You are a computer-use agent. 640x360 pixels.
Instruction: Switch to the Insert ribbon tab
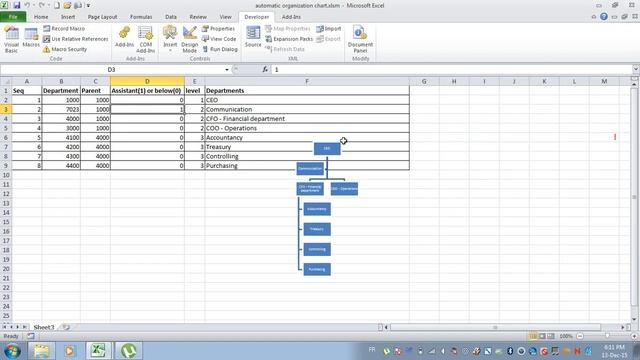68,17
